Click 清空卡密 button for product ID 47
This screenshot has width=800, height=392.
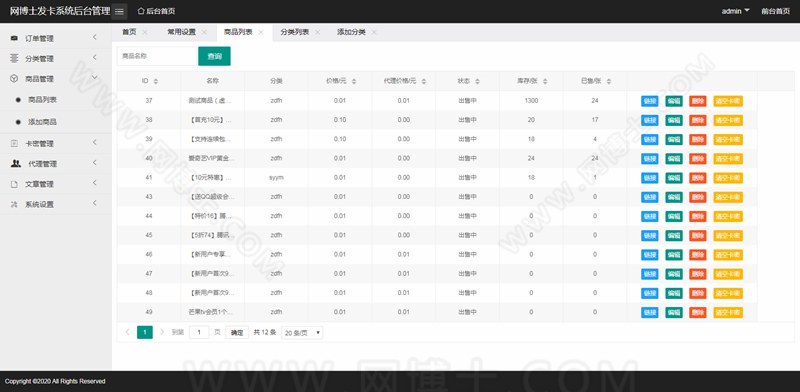(728, 274)
